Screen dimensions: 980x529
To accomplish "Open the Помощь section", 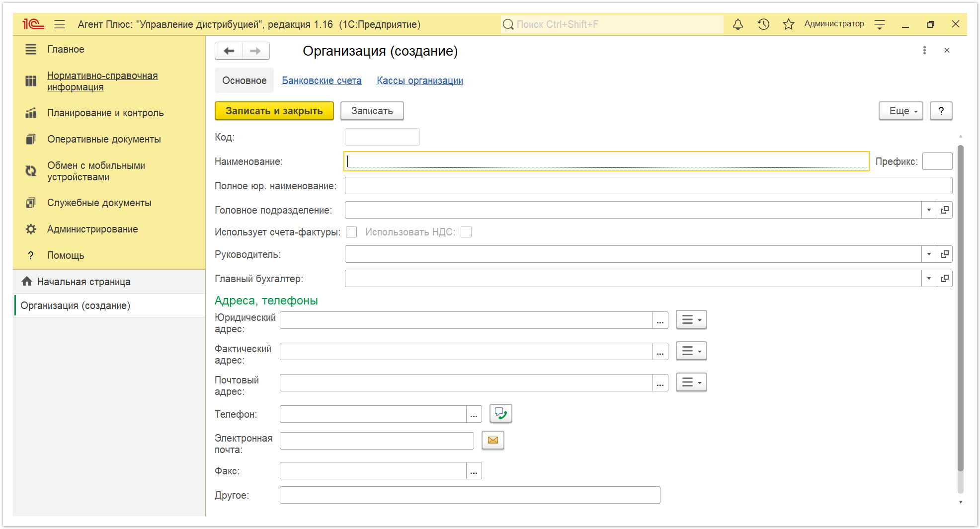I will [x=66, y=255].
